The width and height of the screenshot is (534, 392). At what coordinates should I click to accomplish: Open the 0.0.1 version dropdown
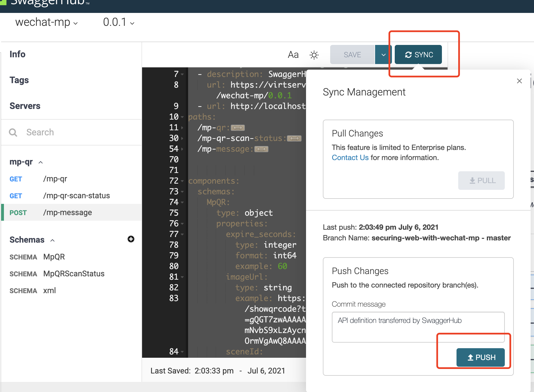coord(119,22)
